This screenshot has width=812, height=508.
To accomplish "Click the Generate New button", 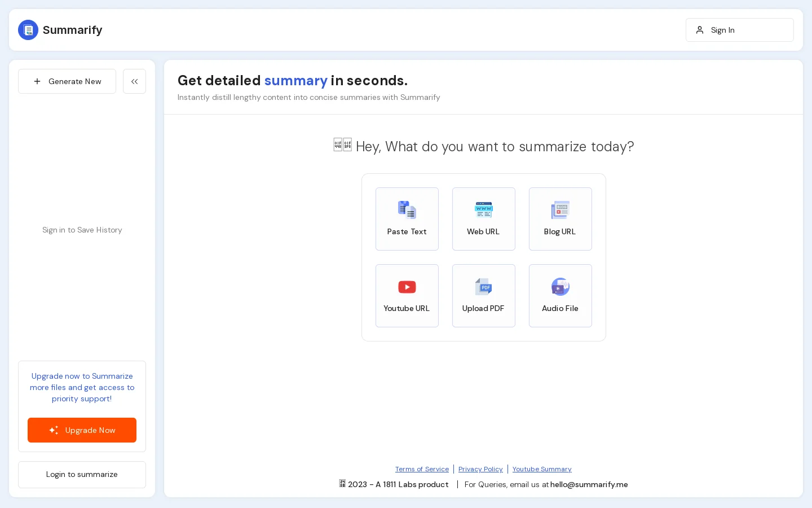I will click(x=67, y=81).
